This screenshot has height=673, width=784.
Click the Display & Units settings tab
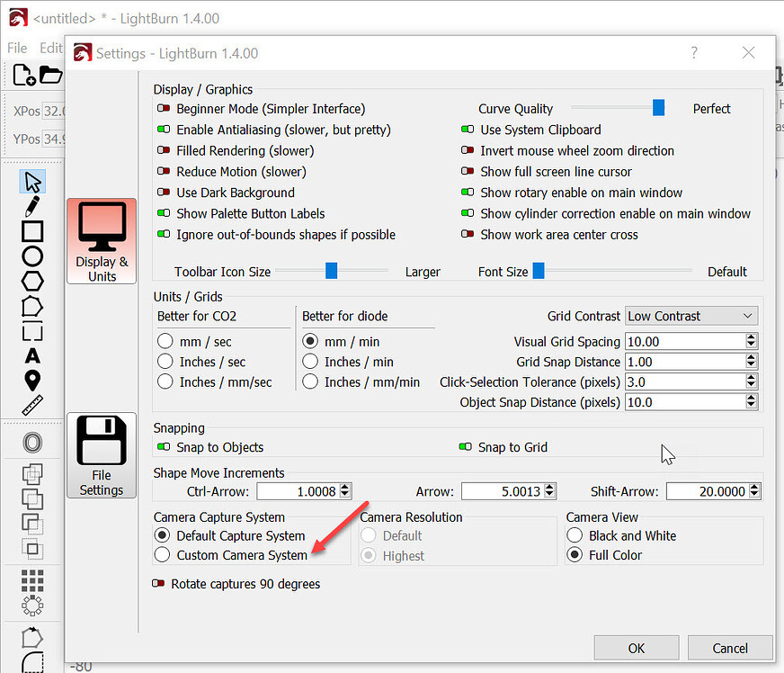102,241
